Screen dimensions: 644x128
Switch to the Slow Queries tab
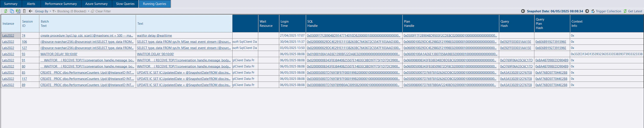click(x=125, y=4)
